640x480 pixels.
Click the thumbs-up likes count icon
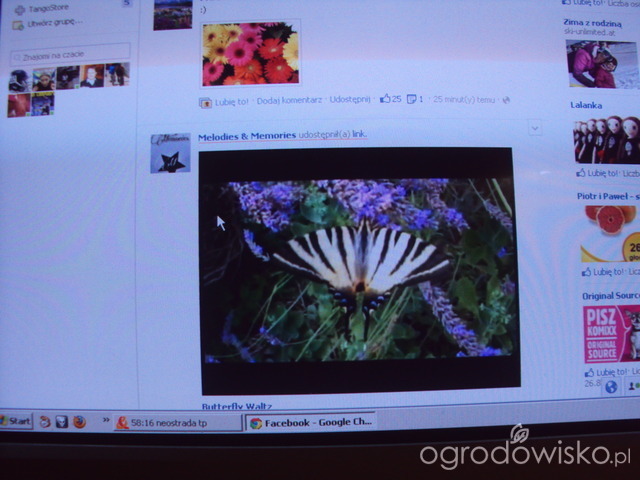coord(385,100)
